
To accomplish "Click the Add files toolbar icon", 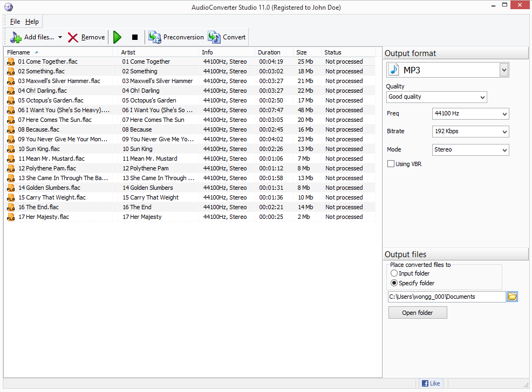I will point(15,37).
